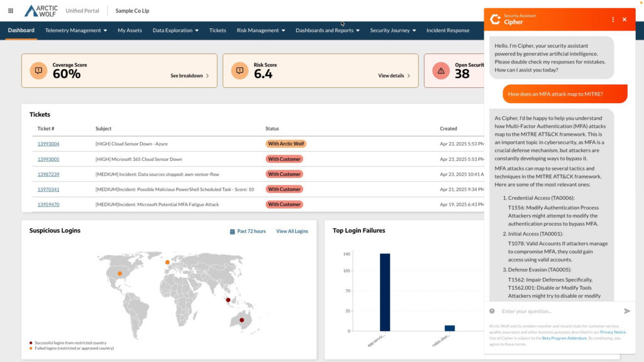Click the orange login dot over North America
644x362 pixels.
tap(119, 273)
